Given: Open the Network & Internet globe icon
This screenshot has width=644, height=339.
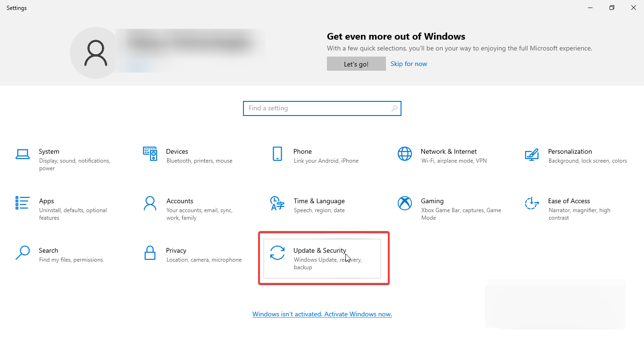Looking at the screenshot, I should (x=405, y=154).
